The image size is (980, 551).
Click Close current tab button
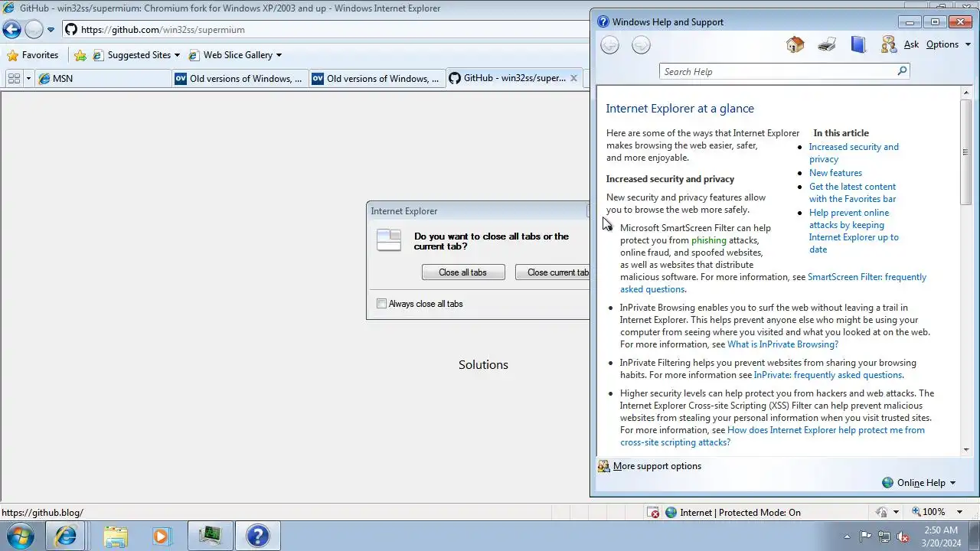point(553,272)
